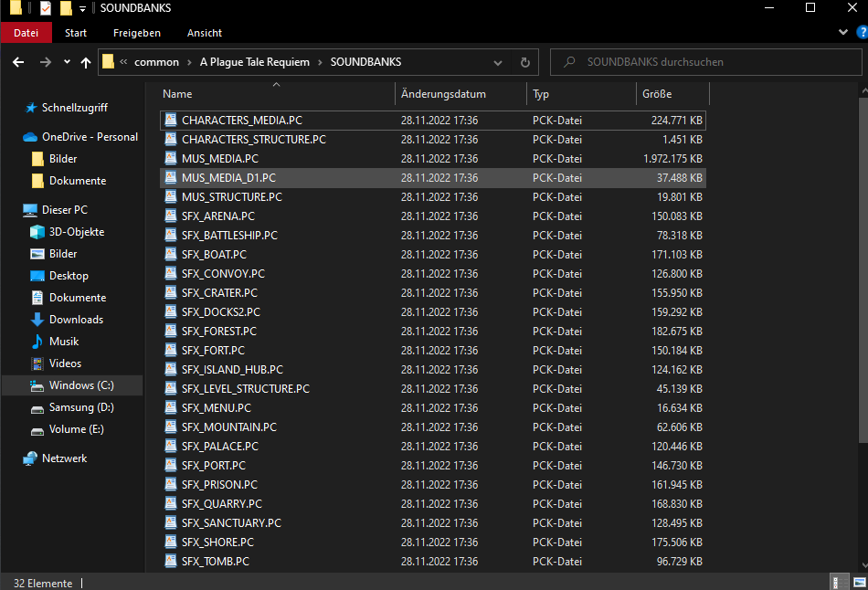This screenshot has width=868, height=590.
Task: Click the CHARACTERS_MEDIA.PC file icon
Action: (171, 120)
